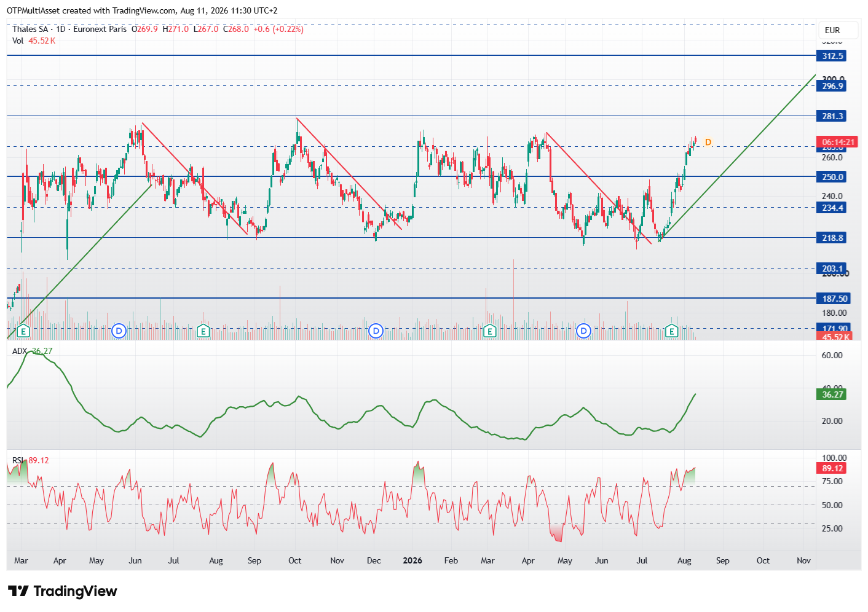Select the 240.0 price axis tick

pyautogui.click(x=832, y=196)
